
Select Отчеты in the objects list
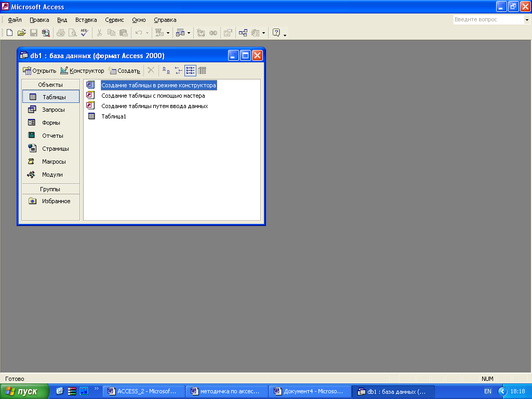click(x=50, y=136)
